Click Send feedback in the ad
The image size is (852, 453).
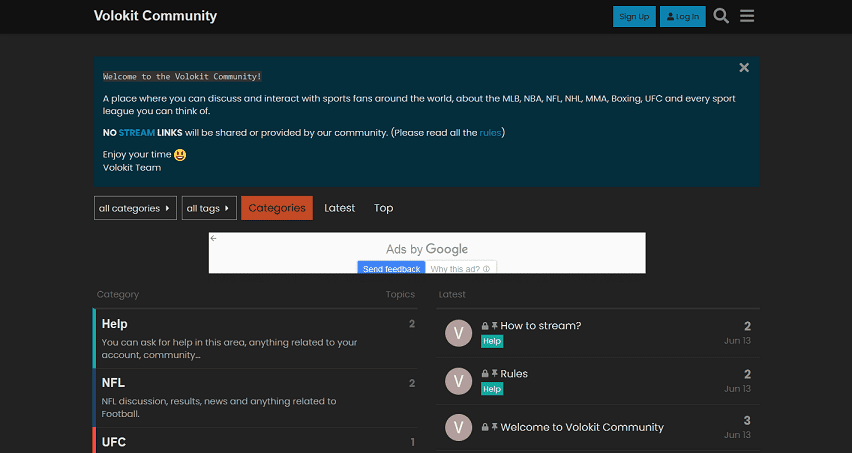[391, 268]
